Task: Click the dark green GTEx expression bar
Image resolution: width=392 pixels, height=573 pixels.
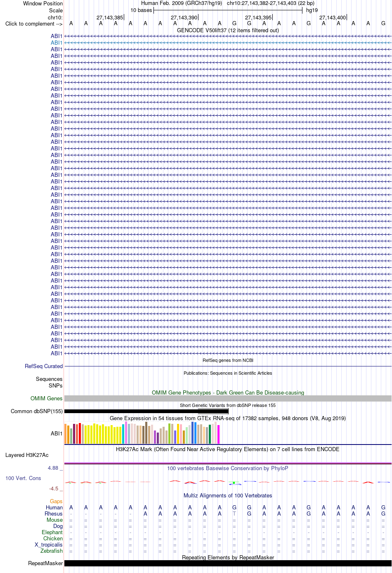Action: 210,434
